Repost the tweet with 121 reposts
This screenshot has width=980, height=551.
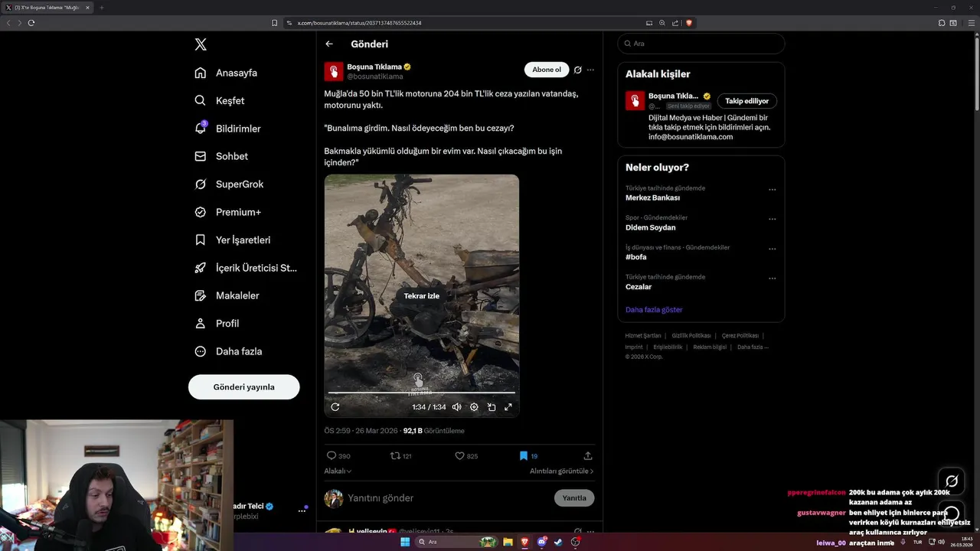tap(401, 455)
